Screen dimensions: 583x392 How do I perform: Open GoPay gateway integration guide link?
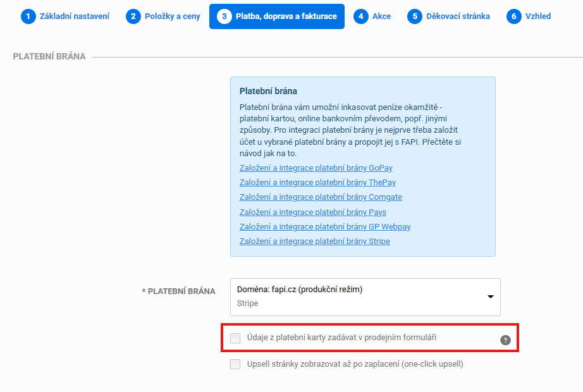pyautogui.click(x=316, y=168)
